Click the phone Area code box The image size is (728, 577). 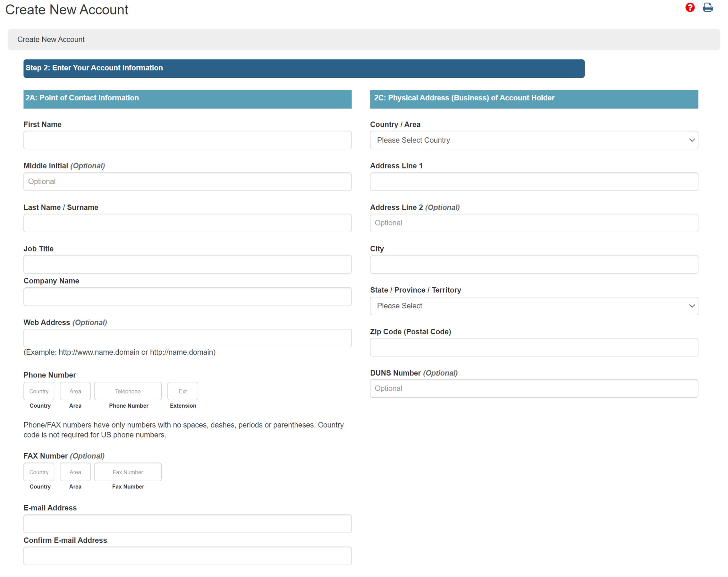pyautogui.click(x=75, y=391)
